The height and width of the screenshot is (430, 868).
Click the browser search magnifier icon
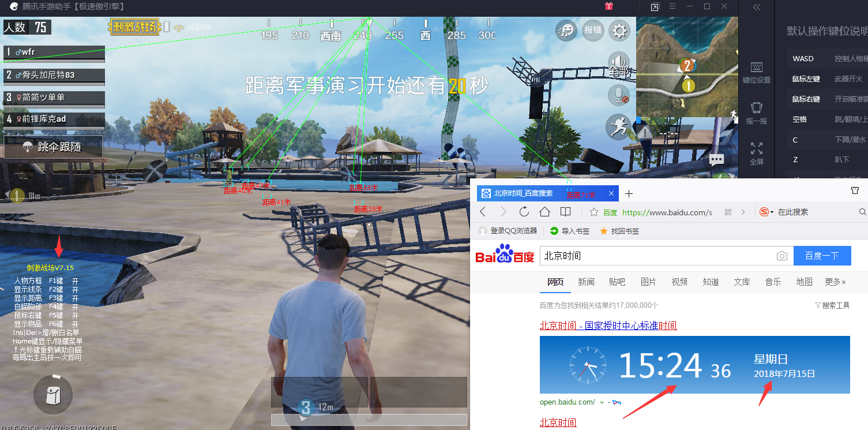click(x=863, y=212)
